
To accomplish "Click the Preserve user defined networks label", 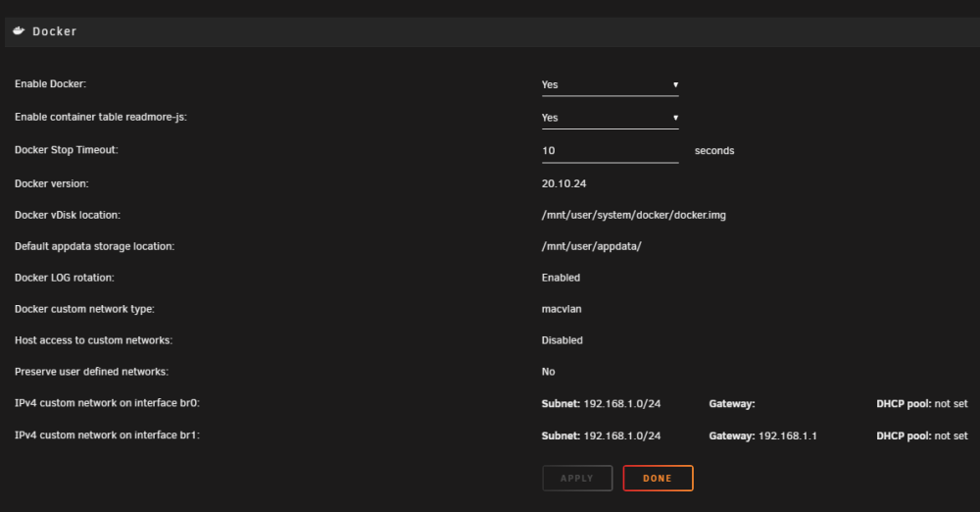I will click(92, 372).
